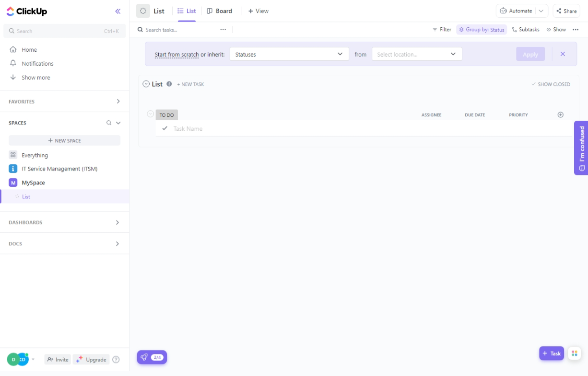This screenshot has width=588, height=376.
Task: Click the add column plus icon
Action: 561,115
